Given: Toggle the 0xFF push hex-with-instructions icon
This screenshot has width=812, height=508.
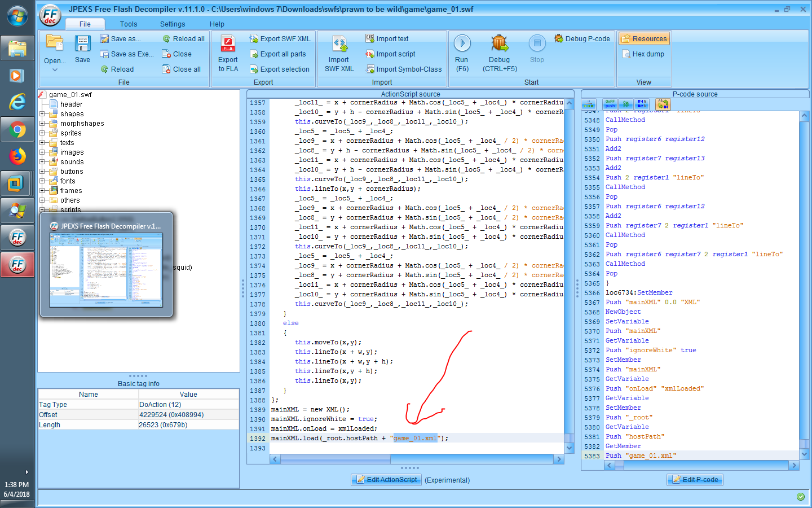Looking at the screenshot, I should coord(610,104).
